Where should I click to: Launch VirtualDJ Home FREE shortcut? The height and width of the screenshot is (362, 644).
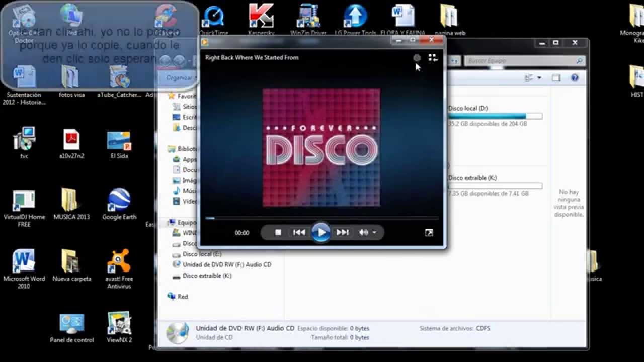coord(24,208)
